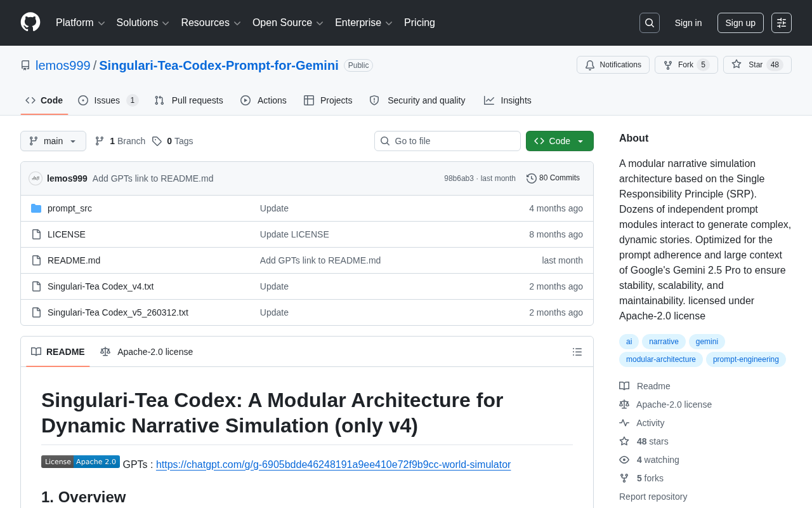812x508 pixels.
Task: Click the fork icon beside 5 forks
Action: click(x=624, y=478)
